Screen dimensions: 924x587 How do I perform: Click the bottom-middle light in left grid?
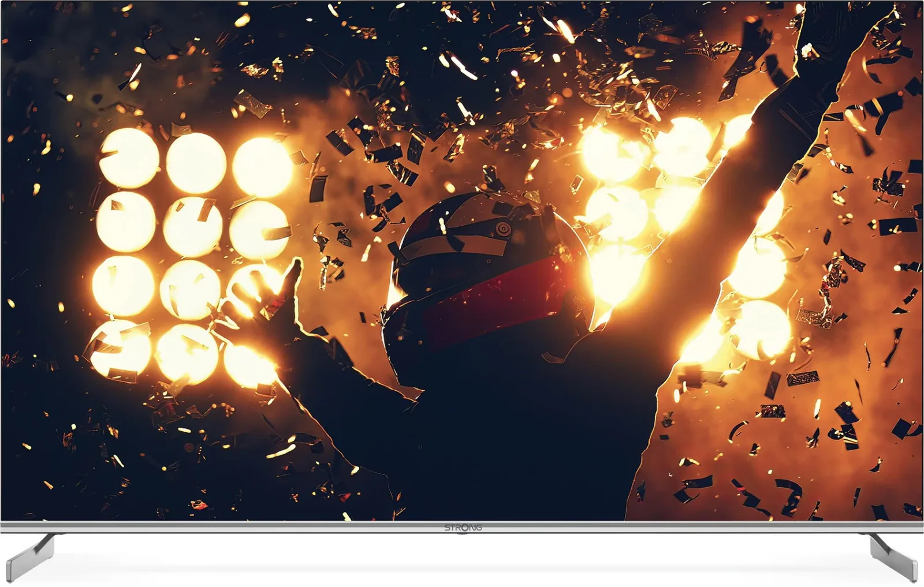187,353
